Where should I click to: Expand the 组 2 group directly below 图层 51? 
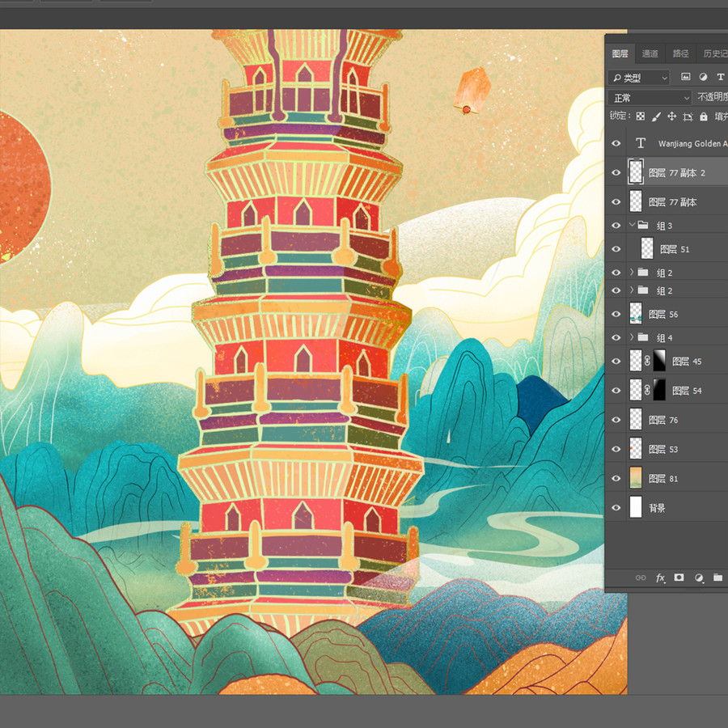[632, 272]
